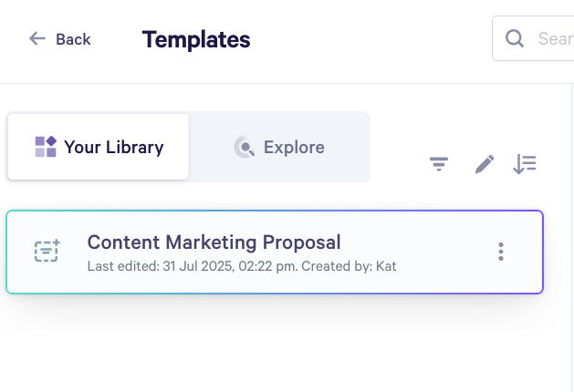574x392 pixels.
Task: Click the back arrow icon
Action: [37, 38]
